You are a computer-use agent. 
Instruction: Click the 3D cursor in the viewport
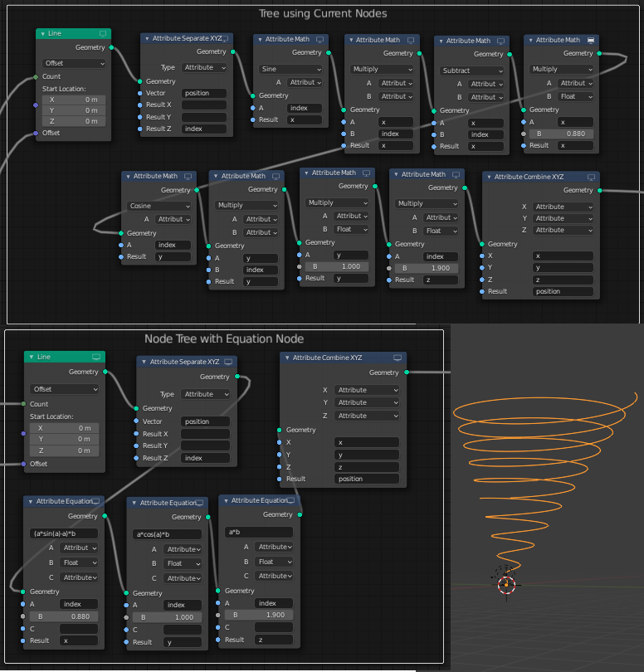506,585
